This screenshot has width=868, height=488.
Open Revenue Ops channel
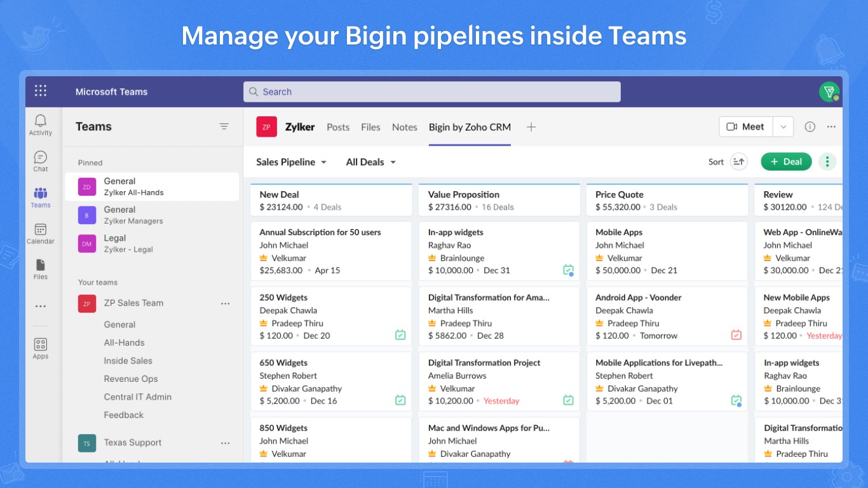131,379
